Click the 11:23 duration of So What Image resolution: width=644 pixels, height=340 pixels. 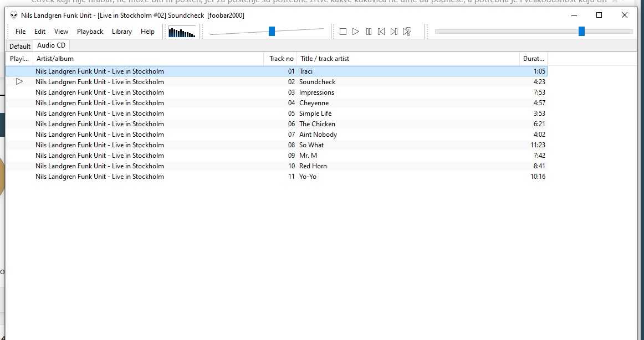[x=538, y=145]
